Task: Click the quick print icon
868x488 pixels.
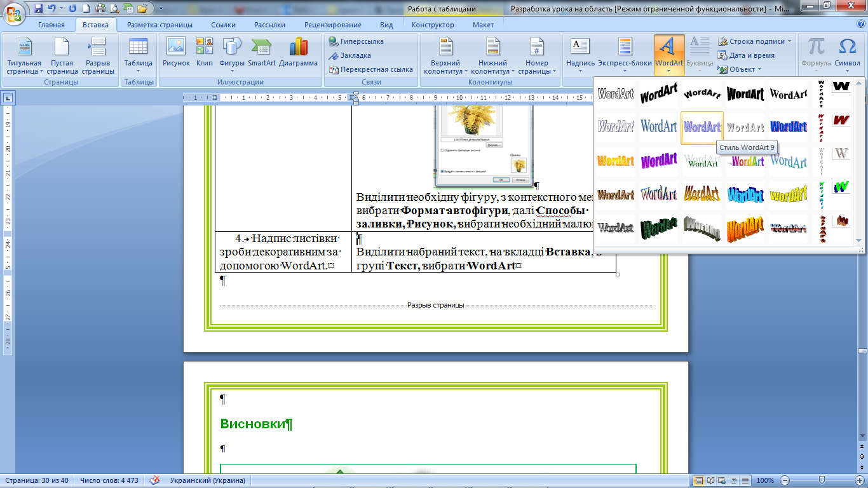Action: coord(100,8)
